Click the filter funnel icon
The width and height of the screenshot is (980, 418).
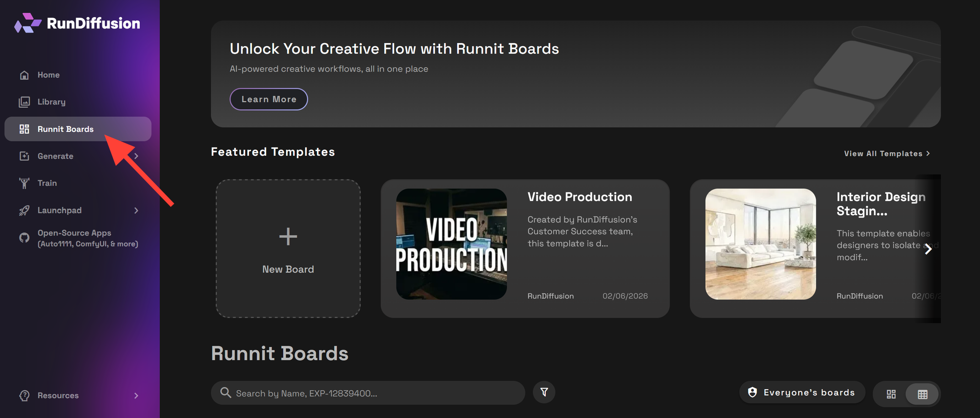point(544,393)
